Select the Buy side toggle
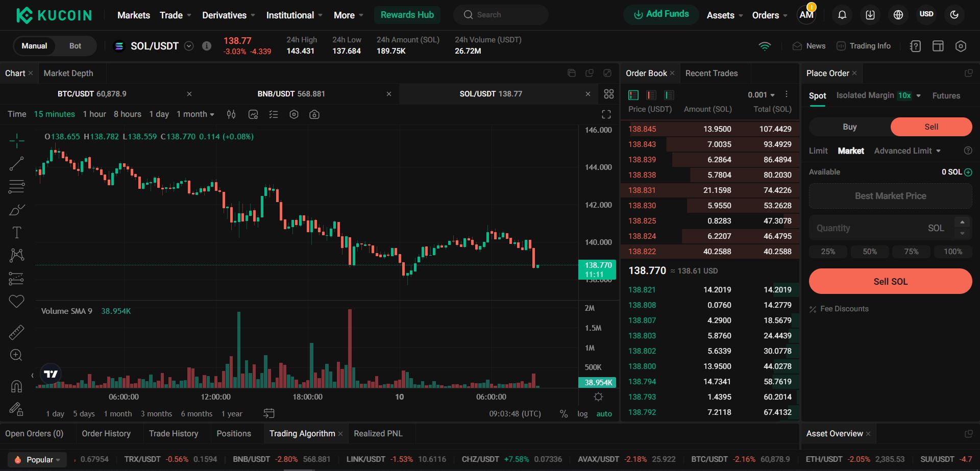The image size is (980, 471). coord(850,127)
